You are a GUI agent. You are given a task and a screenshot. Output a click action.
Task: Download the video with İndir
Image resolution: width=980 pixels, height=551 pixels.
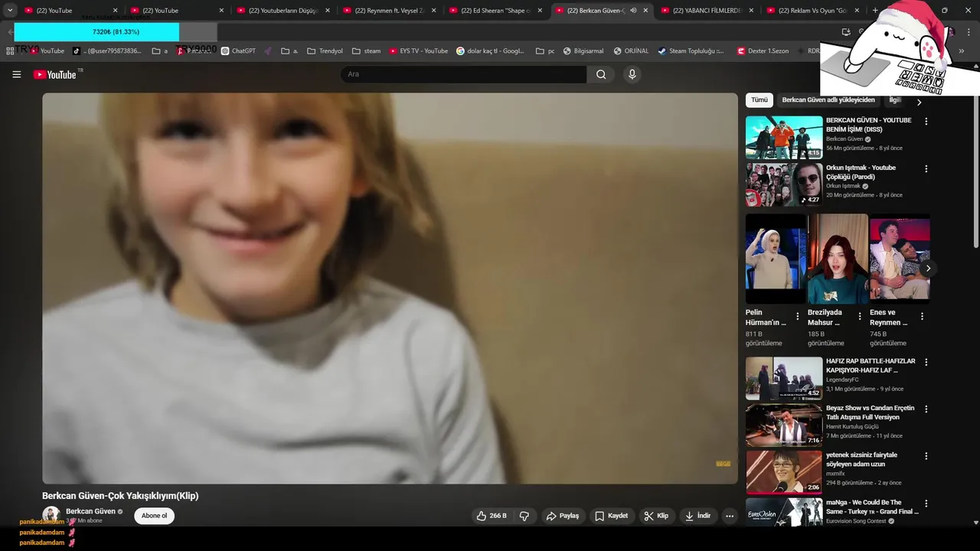(697, 516)
